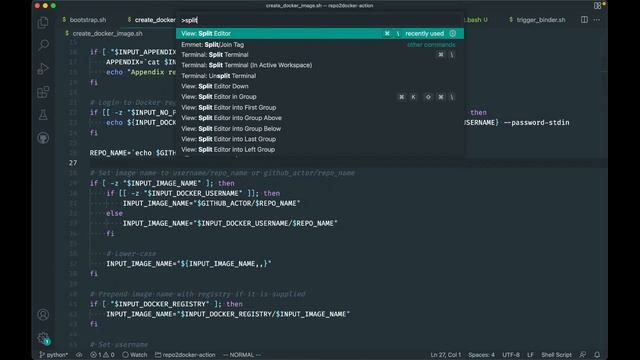Show notifications bell in status bar
The height and width of the screenshot is (360, 640).
(x=597, y=355)
